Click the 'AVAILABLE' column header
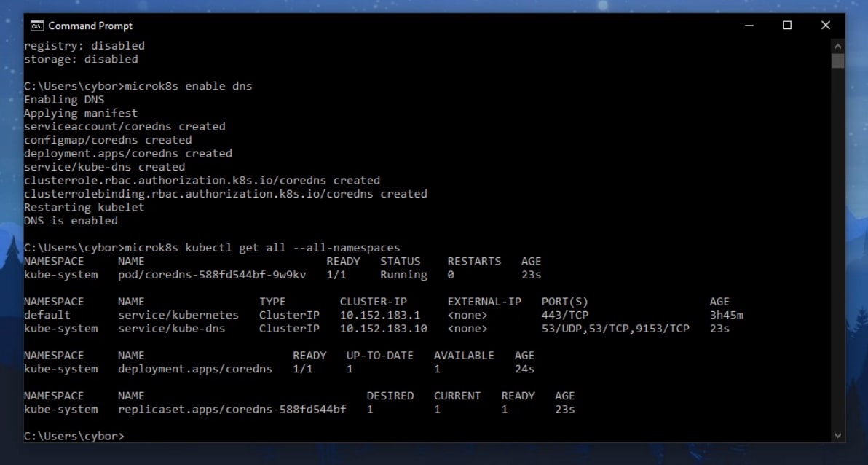 (x=464, y=355)
